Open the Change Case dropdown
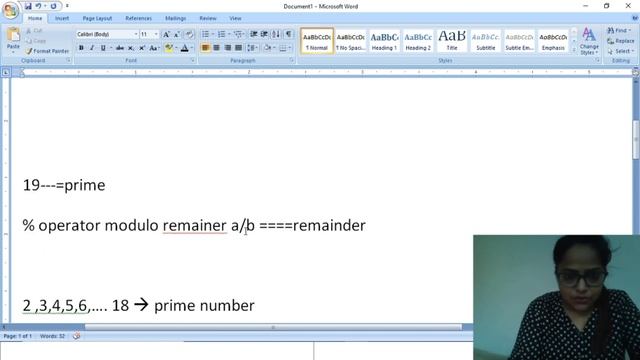The width and height of the screenshot is (640, 360). click(x=154, y=48)
